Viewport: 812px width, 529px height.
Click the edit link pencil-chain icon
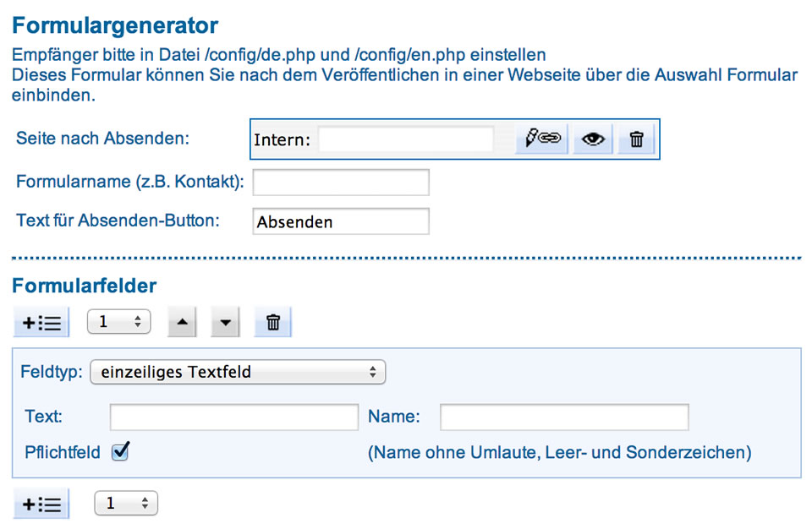(541, 139)
